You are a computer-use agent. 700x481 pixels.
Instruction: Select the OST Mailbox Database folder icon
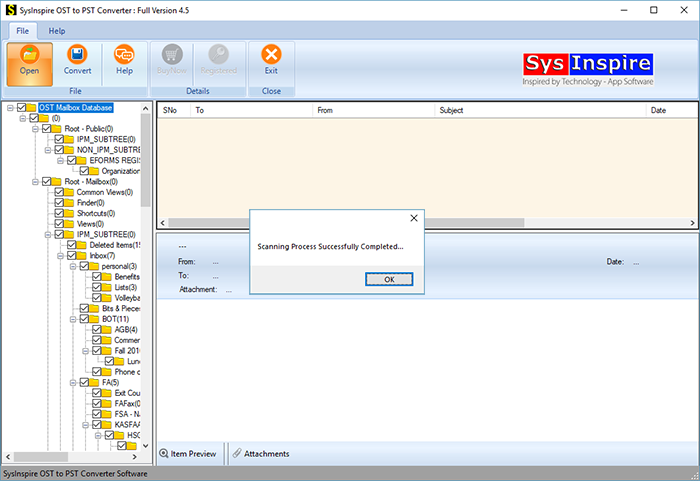(31, 108)
